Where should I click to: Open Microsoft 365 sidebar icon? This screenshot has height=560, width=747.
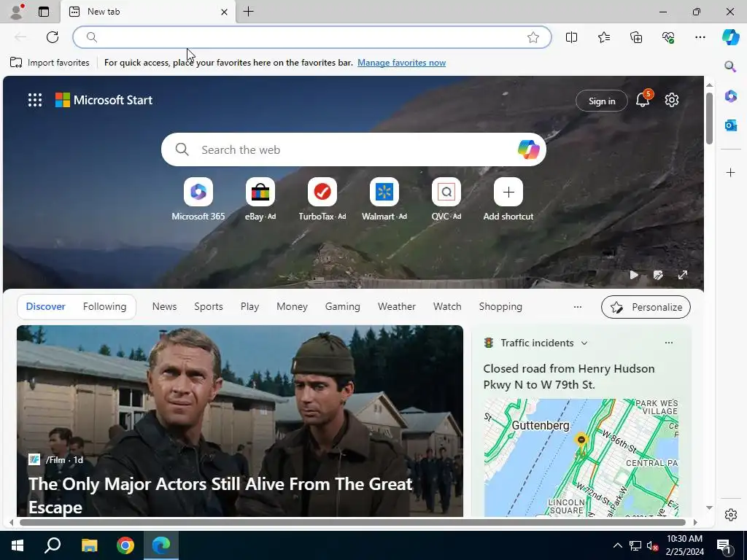[730, 96]
